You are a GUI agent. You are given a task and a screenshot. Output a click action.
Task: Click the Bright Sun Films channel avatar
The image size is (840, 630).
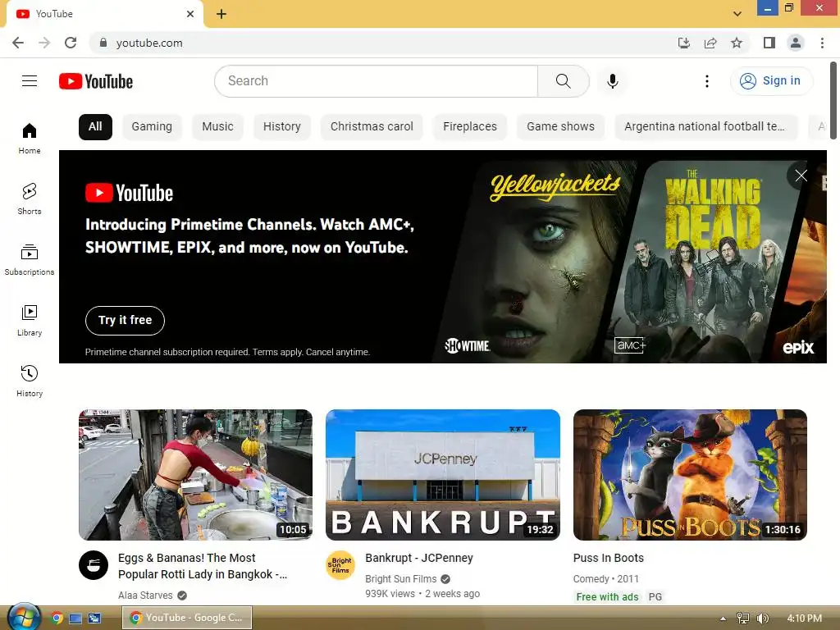click(340, 565)
